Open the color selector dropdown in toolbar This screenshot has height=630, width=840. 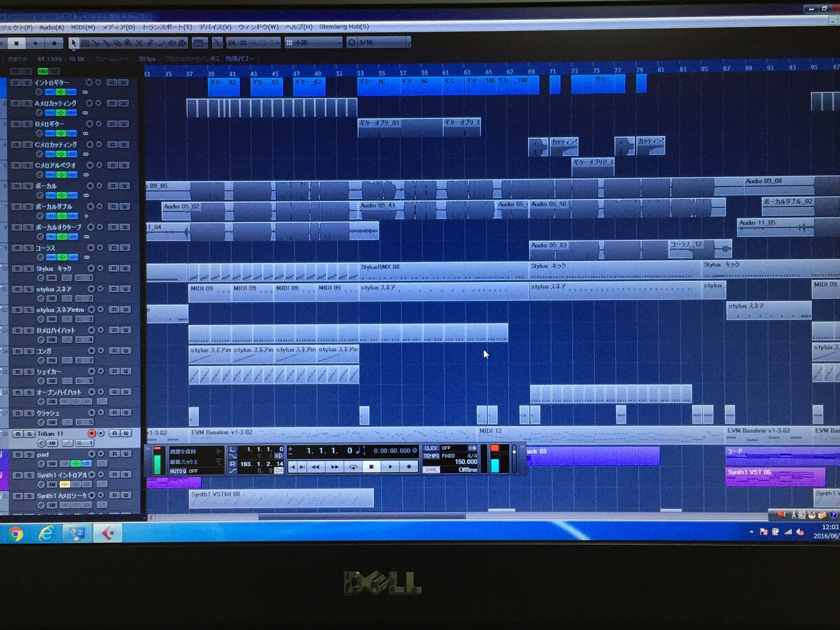(x=200, y=43)
